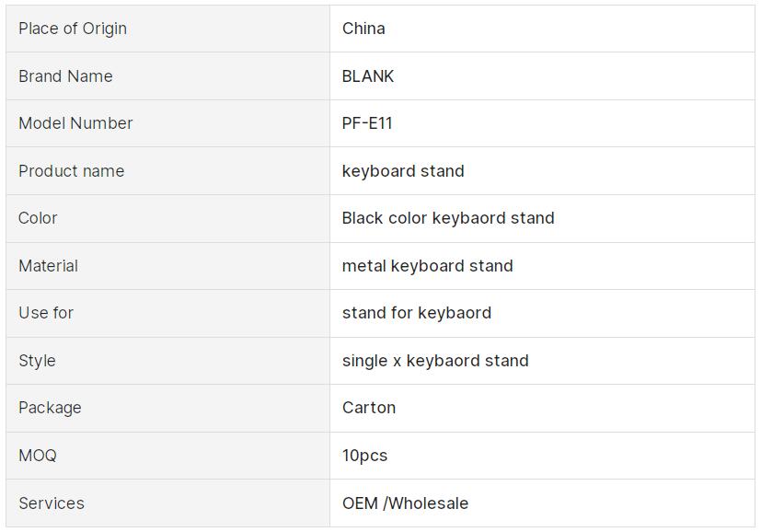Click the 'Material' row label
This screenshot has height=532, width=761.
pos(48,266)
